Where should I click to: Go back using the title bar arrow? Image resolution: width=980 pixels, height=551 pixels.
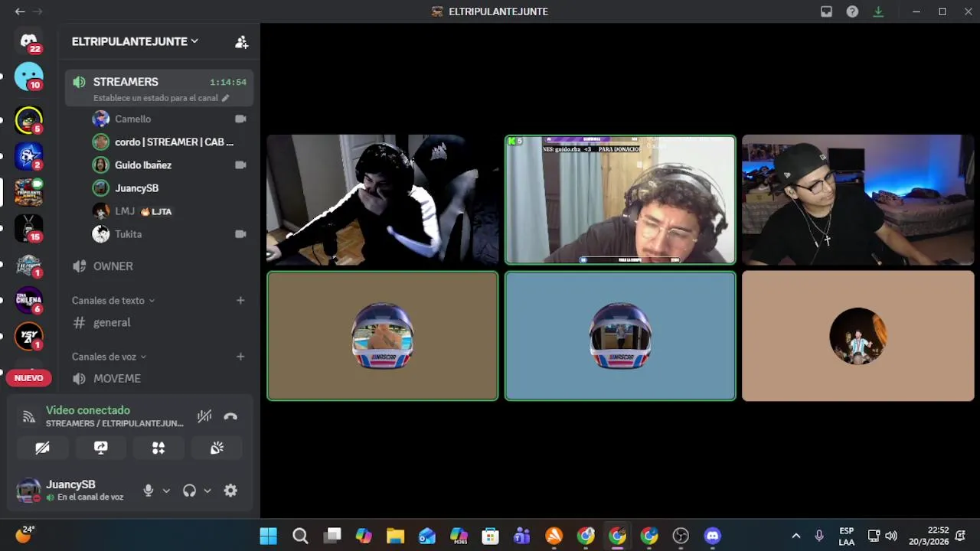point(20,11)
